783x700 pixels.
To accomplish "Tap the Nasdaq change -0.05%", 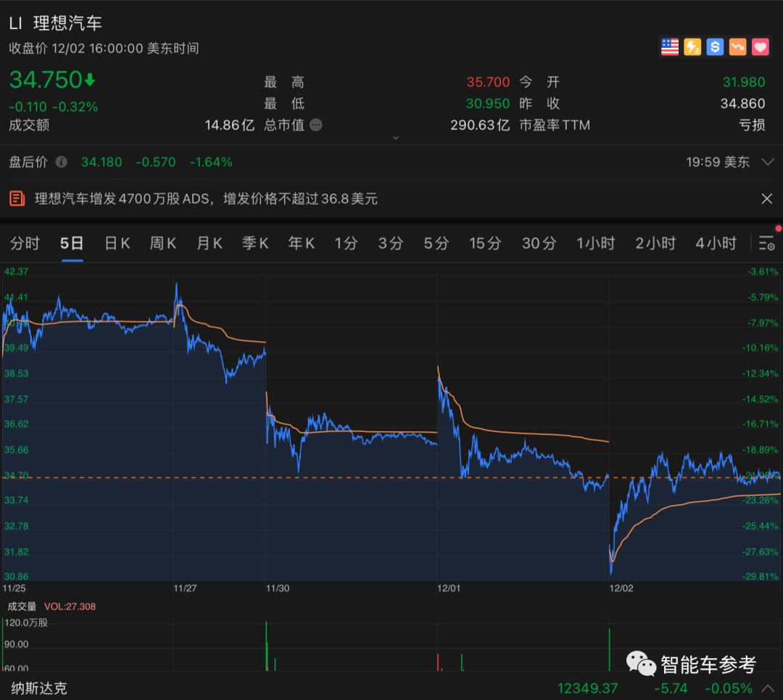I will click(729, 688).
